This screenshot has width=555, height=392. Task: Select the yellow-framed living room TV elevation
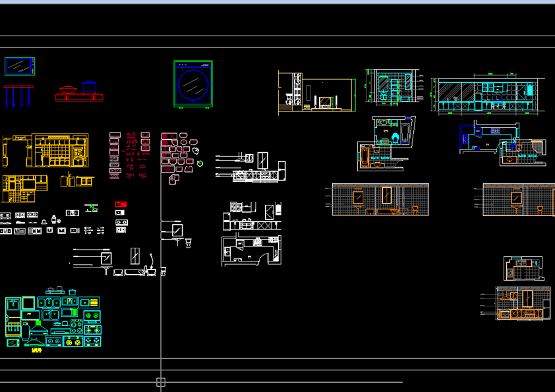[317, 93]
